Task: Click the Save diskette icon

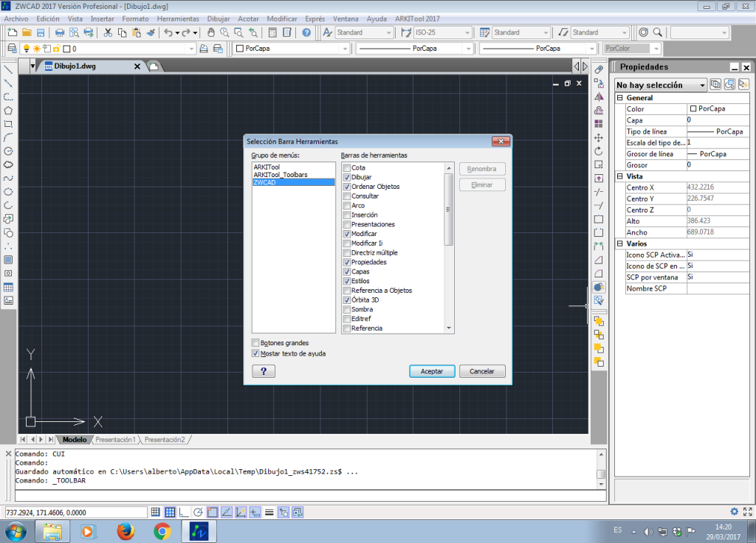Action: pyautogui.click(x=41, y=32)
